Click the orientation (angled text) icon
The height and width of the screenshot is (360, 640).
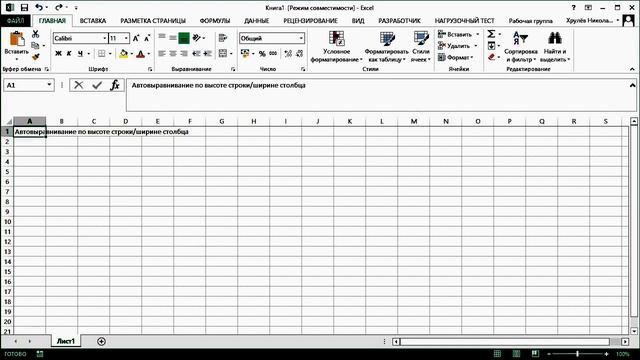[197, 38]
